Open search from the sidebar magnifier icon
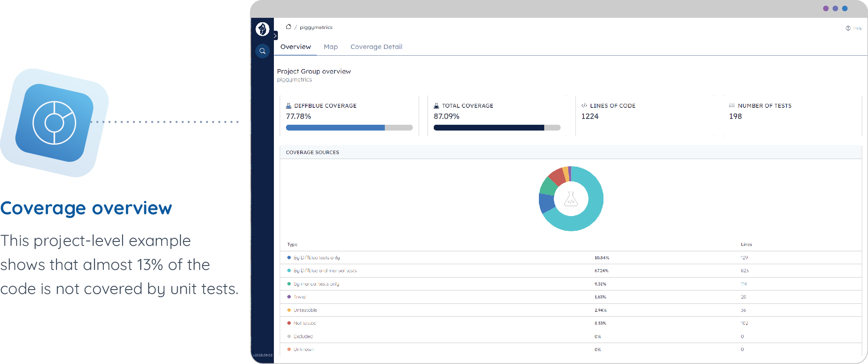 click(x=262, y=51)
